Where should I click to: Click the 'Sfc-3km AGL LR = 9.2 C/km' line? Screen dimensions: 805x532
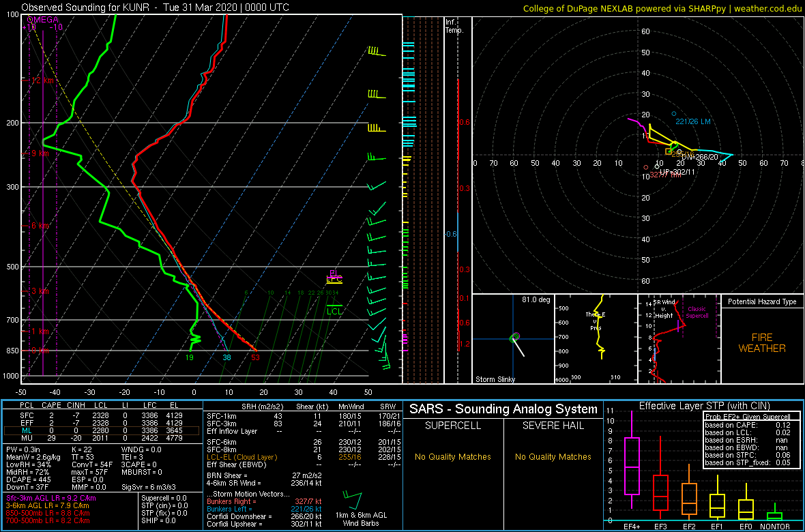51,499
